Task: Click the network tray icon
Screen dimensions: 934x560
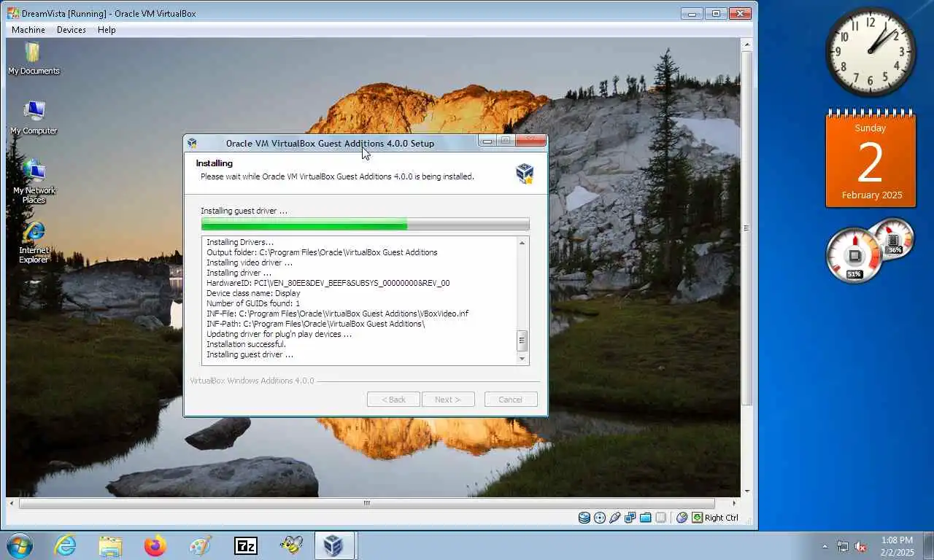Action: click(843, 546)
